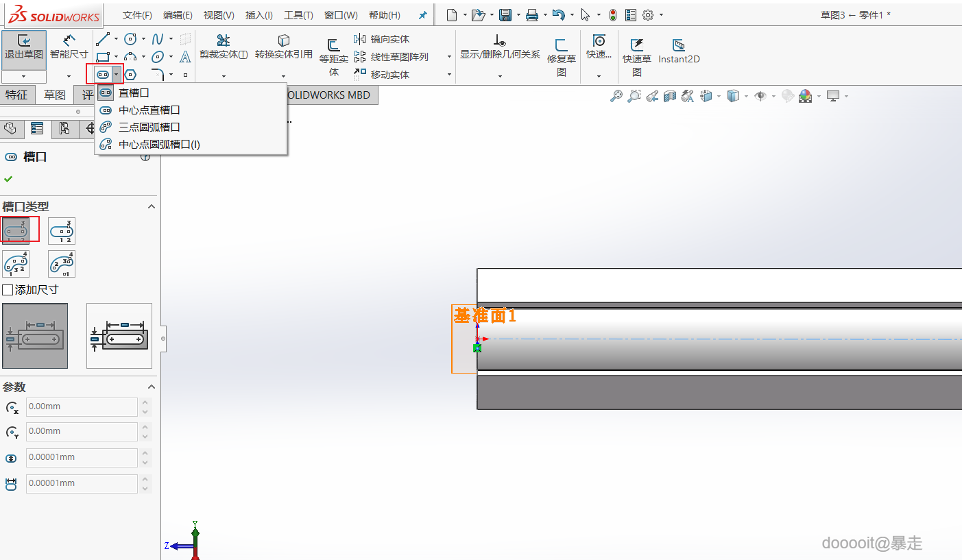962x560 pixels.
Task: Choose 三点圆弧槽口 from the dropdown
Action: coord(191,127)
